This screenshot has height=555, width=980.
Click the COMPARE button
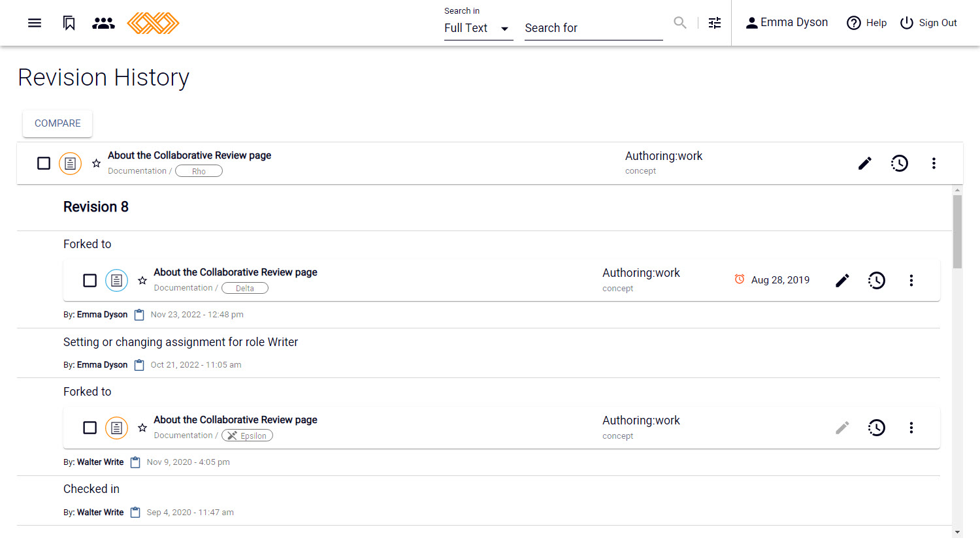57,123
